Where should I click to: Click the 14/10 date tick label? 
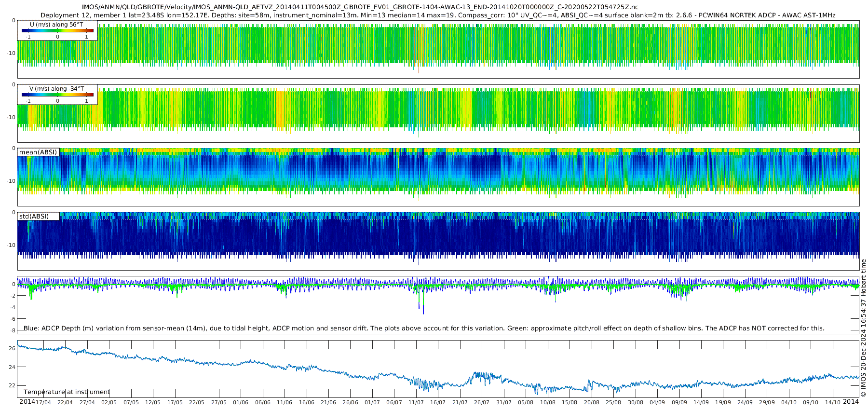pyautogui.click(x=832, y=402)
